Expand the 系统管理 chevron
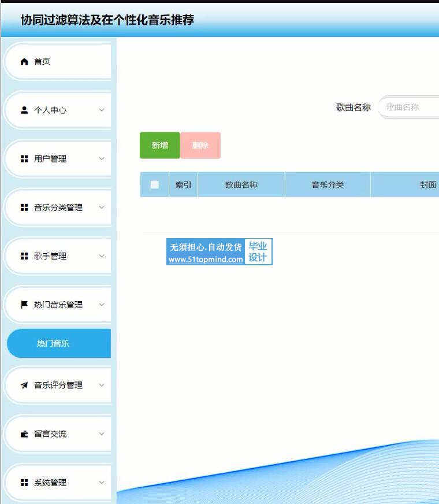 pyautogui.click(x=102, y=482)
